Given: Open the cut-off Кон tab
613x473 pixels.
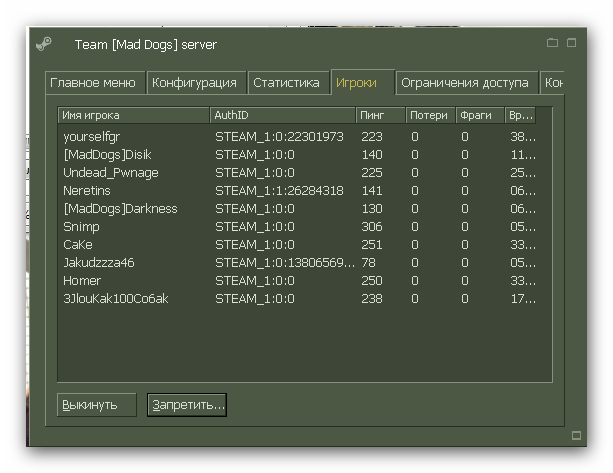Looking at the screenshot, I should click(552, 82).
